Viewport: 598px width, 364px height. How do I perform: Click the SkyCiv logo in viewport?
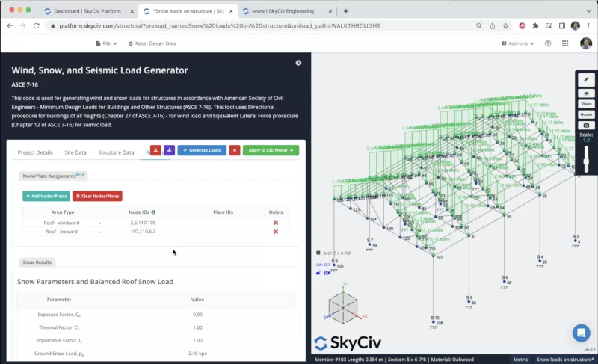click(348, 342)
